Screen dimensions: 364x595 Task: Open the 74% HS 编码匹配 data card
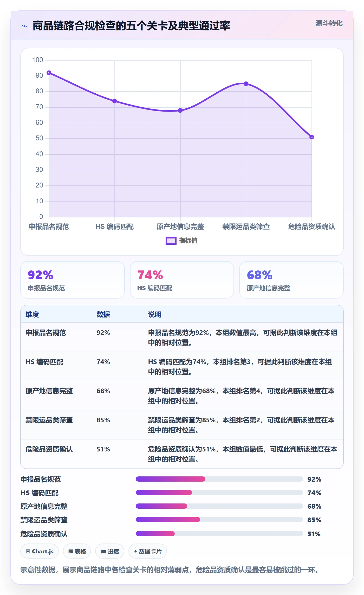tap(182, 280)
